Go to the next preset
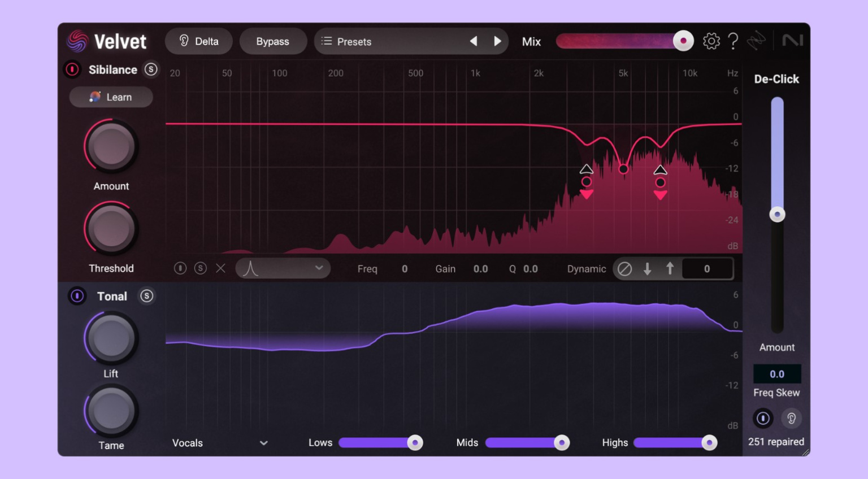 pos(497,41)
